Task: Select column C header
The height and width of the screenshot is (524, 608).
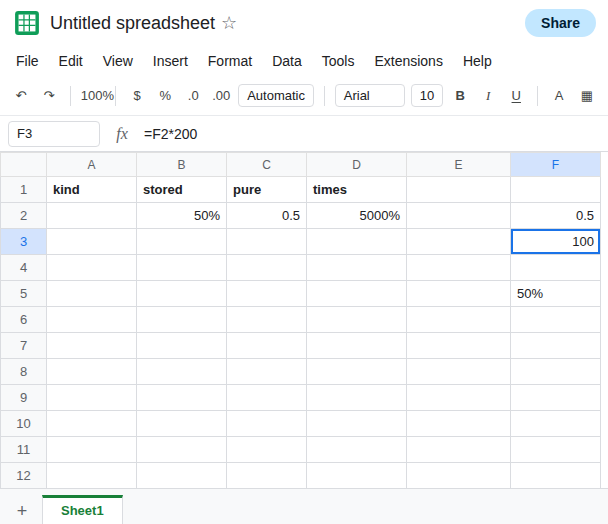Action: click(266, 165)
